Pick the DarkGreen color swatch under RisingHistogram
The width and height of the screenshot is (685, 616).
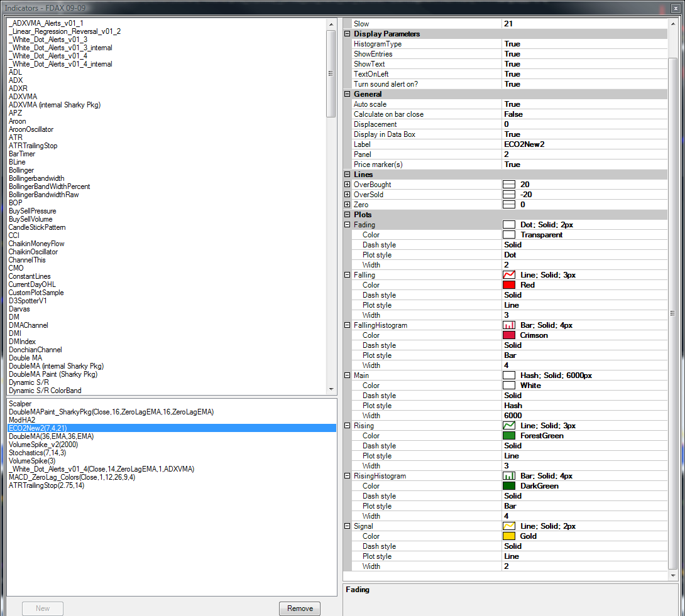[508, 486]
